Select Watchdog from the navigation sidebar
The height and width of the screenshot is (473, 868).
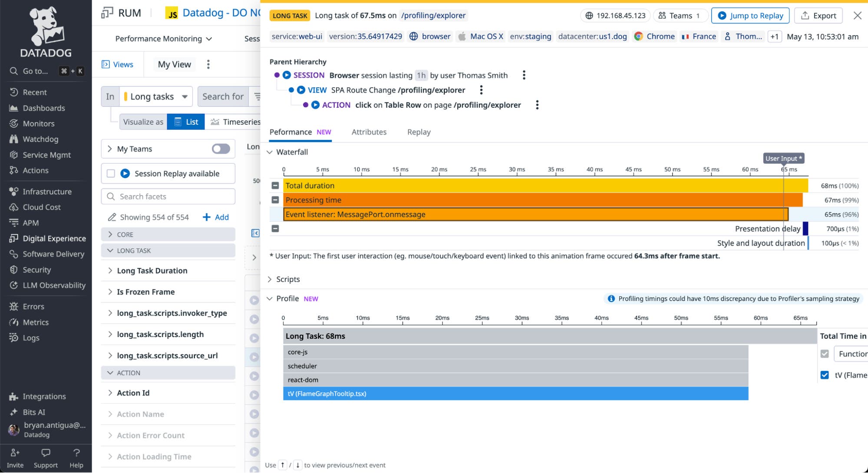click(40, 139)
